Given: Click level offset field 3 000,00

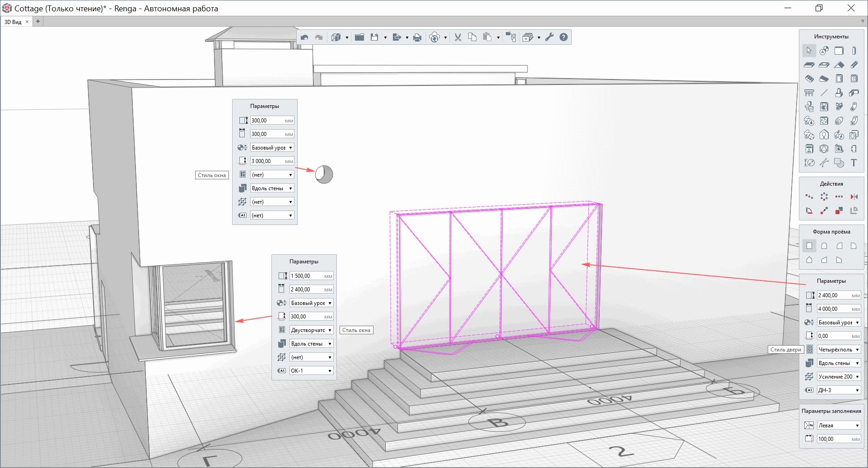Looking at the screenshot, I should pos(272,161).
